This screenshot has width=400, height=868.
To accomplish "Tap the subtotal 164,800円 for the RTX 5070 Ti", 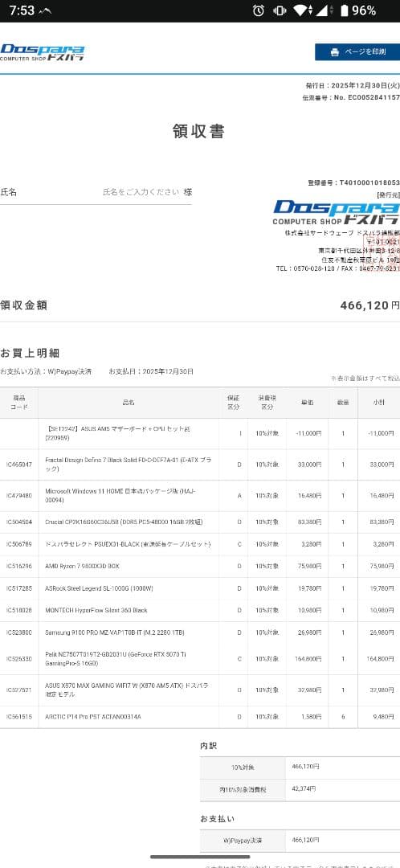I will (x=380, y=659).
